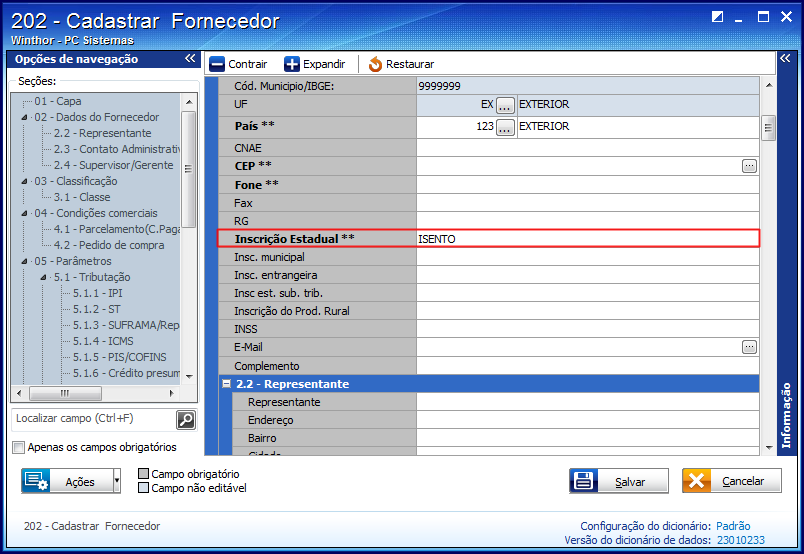Click the CNAE input field

click(588, 148)
